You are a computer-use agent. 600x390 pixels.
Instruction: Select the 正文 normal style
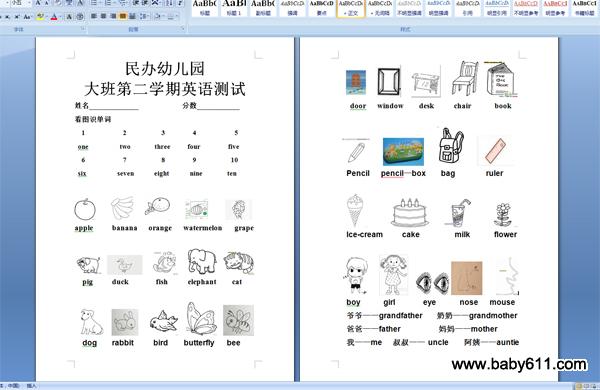(351, 8)
